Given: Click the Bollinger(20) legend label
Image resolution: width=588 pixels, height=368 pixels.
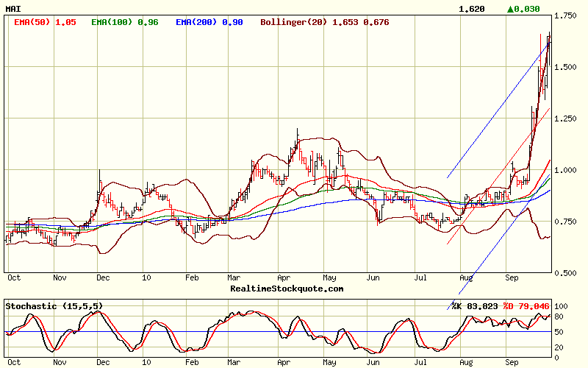Looking at the screenshot, I should point(325,22).
